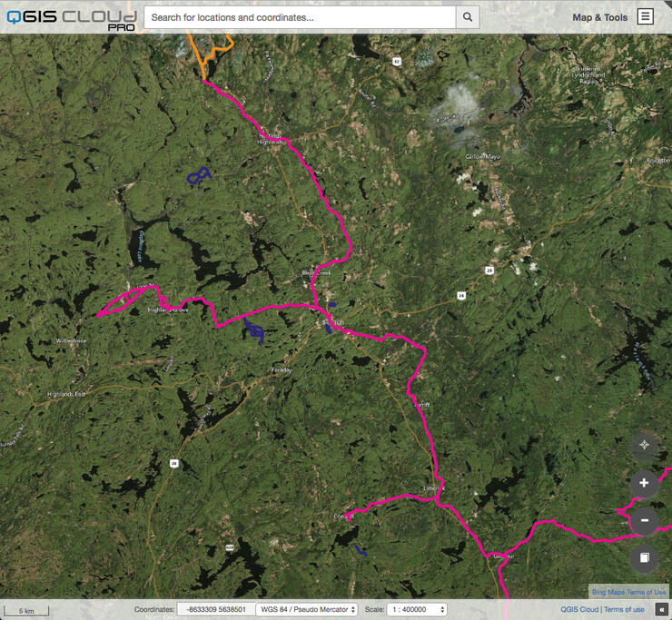The image size is (672, 620).
Task: Zoom in with the plus button
Action: tap(644, 483)
